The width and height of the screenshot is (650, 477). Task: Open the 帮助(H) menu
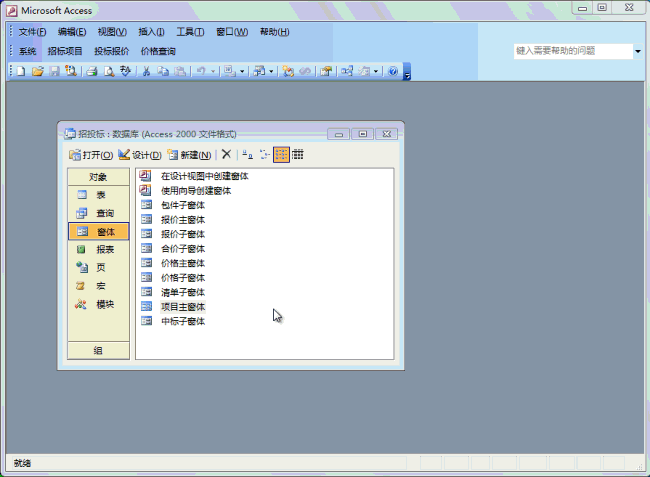pos(274,32)
